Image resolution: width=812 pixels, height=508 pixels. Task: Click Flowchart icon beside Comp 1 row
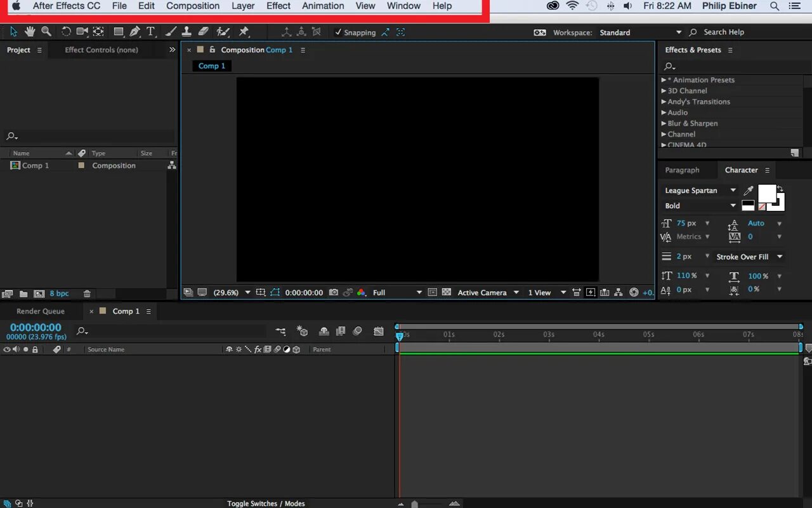(x=171, y=165)
